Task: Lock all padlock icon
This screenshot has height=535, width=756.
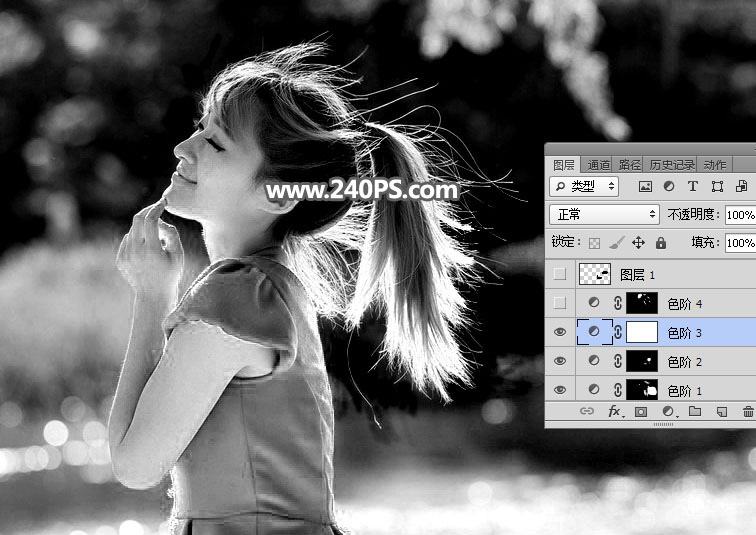Action: 661,243
